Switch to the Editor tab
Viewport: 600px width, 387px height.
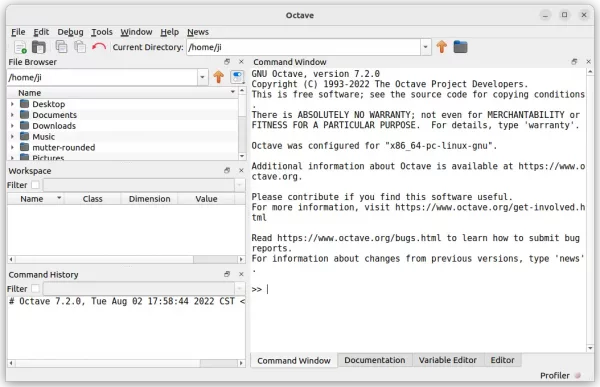502,360
